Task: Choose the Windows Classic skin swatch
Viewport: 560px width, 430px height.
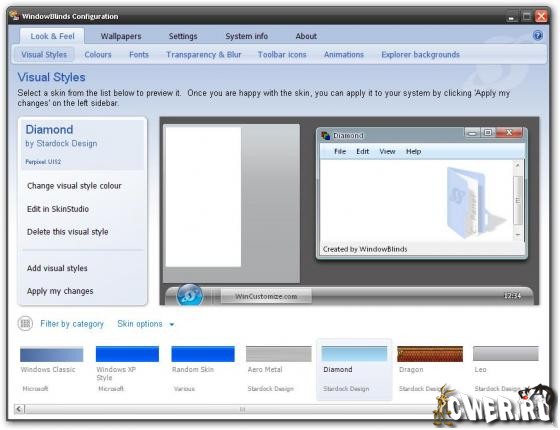Action: (x=52, y=354)
